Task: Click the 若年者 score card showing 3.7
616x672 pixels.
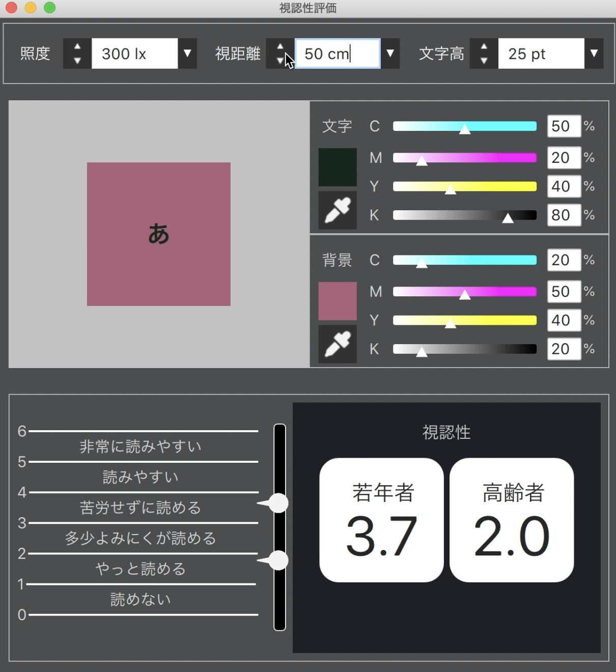Action: click(381, 519)
